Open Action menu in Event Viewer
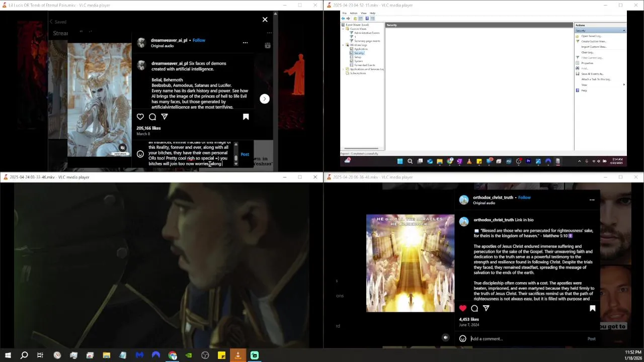Image resolution: width=644 pixels, height=362 pixels. [x=354, y=13]
